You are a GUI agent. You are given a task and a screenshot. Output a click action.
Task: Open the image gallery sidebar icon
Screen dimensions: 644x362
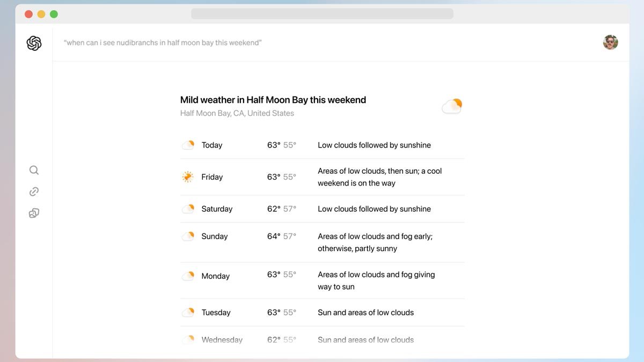[34, 213]
